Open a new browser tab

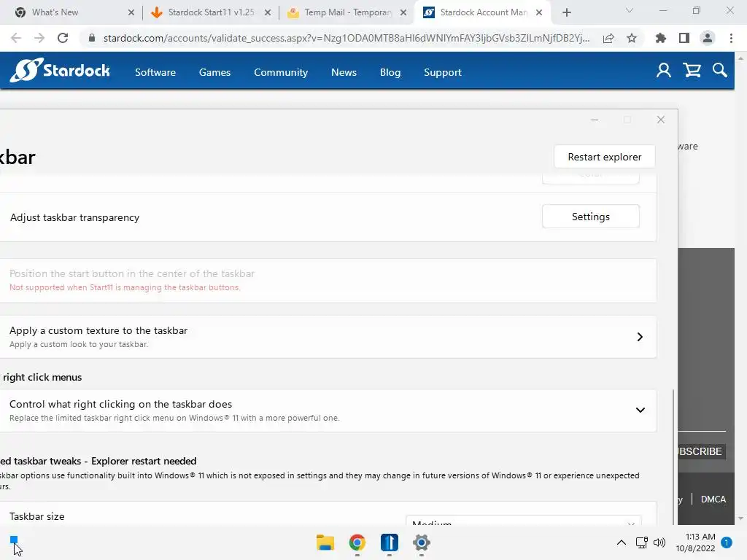(566, 12)
